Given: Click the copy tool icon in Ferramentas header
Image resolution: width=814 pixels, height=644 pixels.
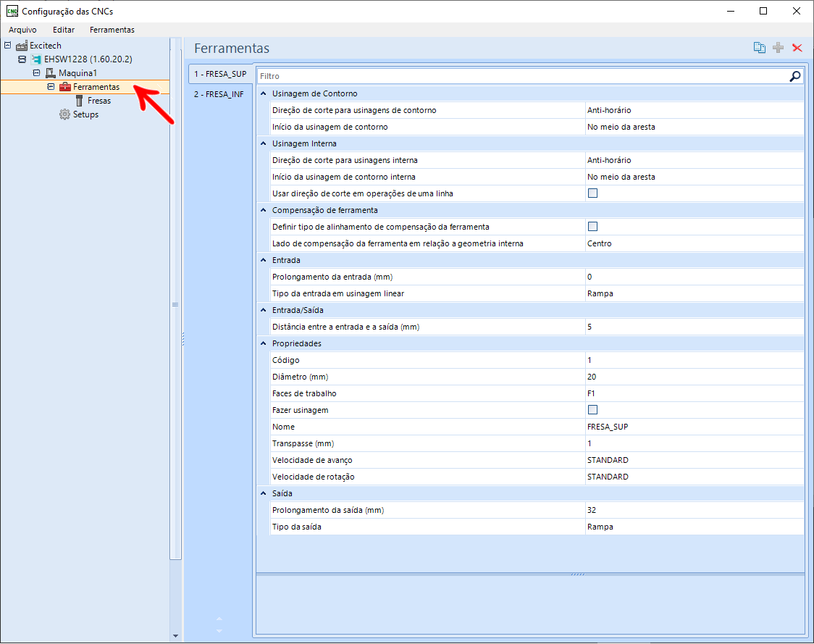Looking at the screenshot, I should pos(760,48).
